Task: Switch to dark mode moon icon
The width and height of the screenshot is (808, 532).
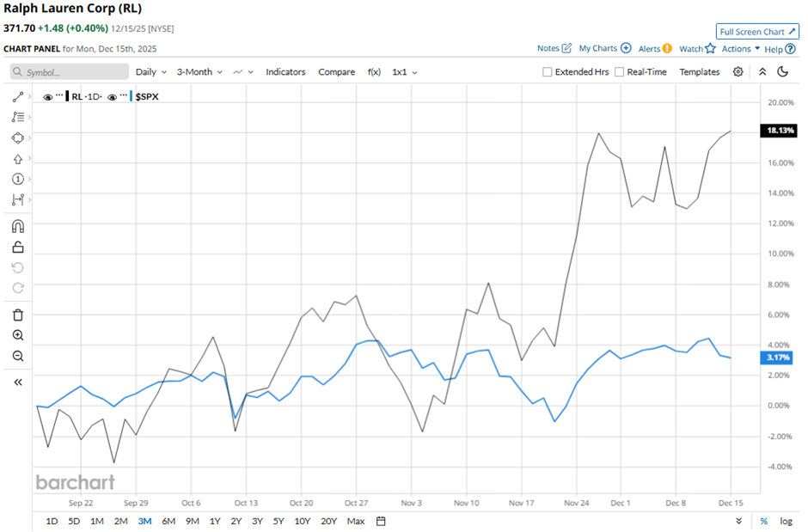Action: 783,71
